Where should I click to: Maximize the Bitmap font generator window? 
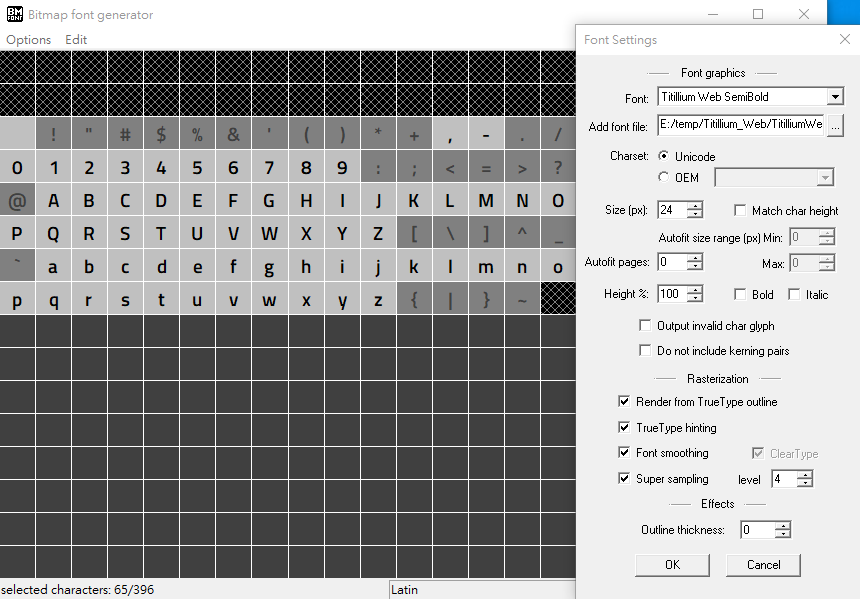coord(758,14)
